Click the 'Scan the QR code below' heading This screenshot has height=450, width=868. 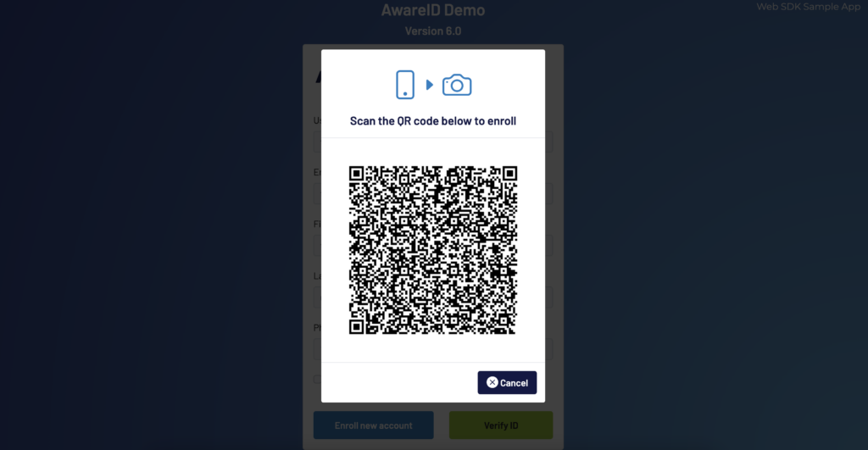click(x=433, y=120)
